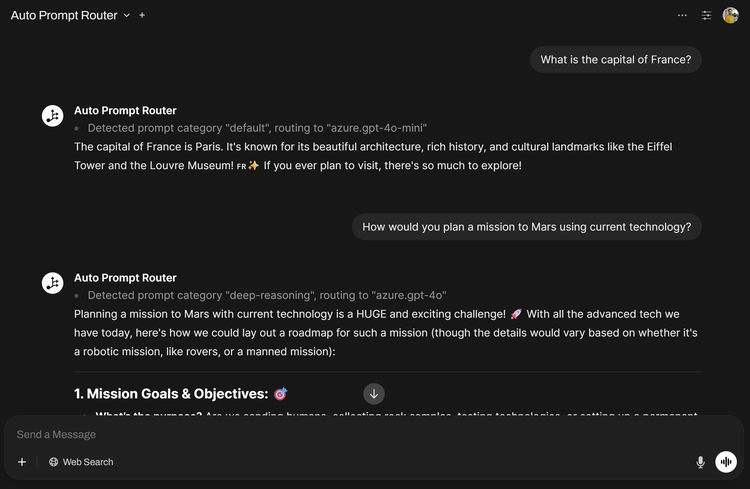Click the first response's Auto Prompt Router name
750x489 pixels.
tap(125, 111)
